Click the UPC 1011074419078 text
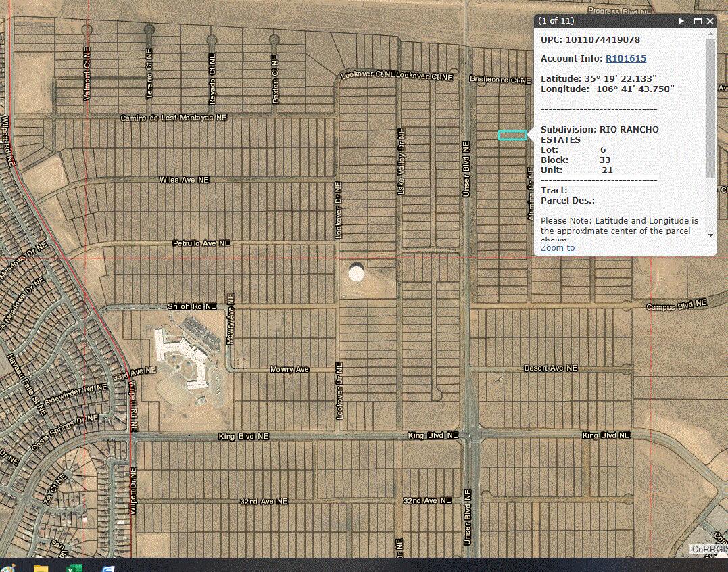 pos(590,39)
